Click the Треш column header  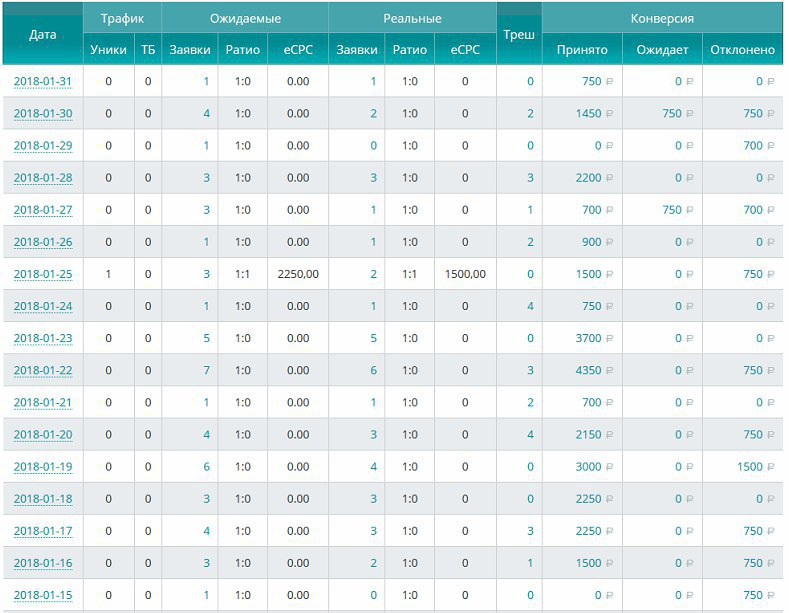(519, 34)
